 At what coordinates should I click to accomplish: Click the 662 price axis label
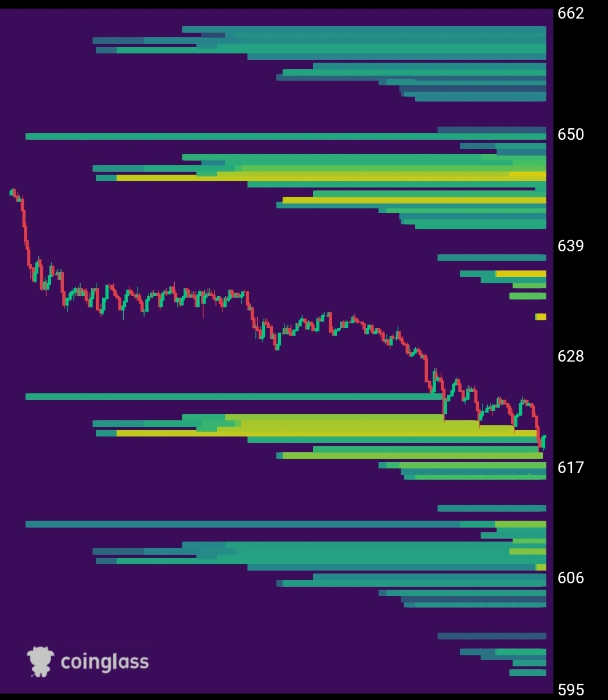pos(570,13)
